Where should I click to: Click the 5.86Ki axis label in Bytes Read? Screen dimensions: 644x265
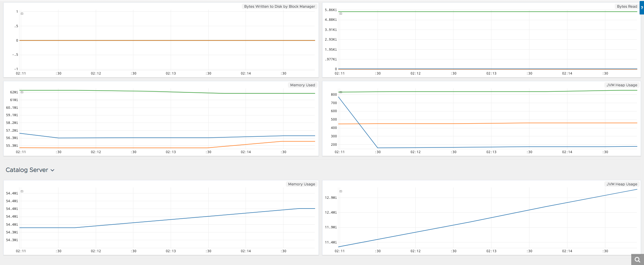point(331,10)
